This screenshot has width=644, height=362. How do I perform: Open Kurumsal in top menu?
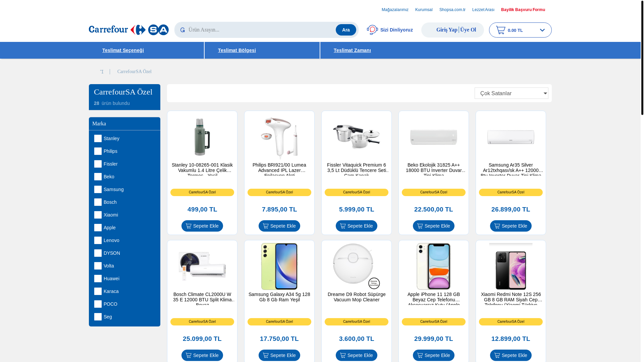(x=424, y=10)
